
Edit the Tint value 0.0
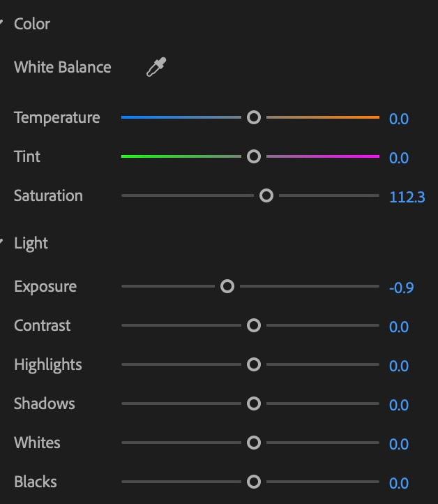pos(398,158)
